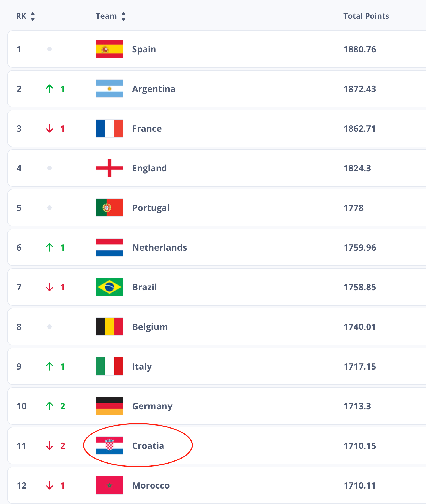Click Spain's total points 1880.76
Viewport: 426px width, 504px height.
(359, 49)
